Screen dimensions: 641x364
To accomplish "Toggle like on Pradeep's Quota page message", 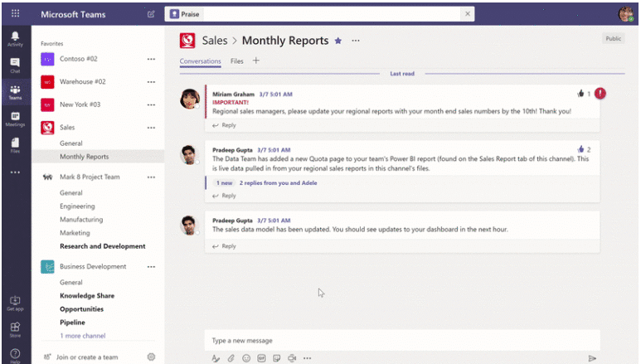I will pos(580,149).
